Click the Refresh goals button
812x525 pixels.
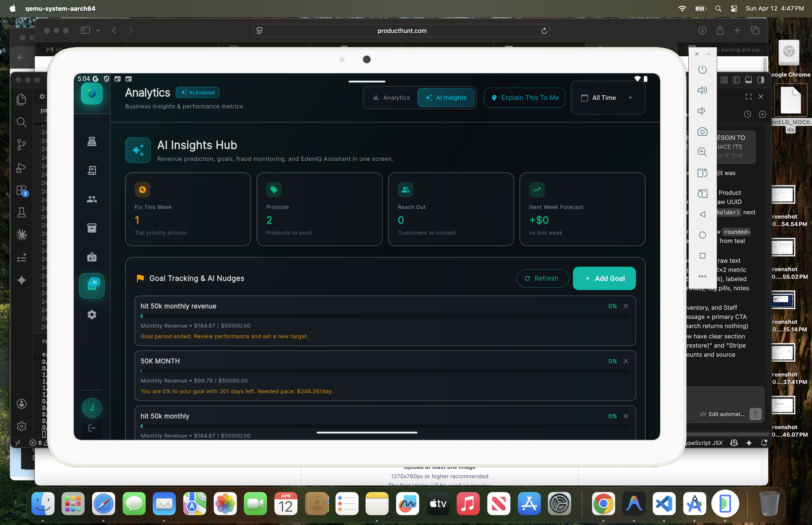point(542,278)
